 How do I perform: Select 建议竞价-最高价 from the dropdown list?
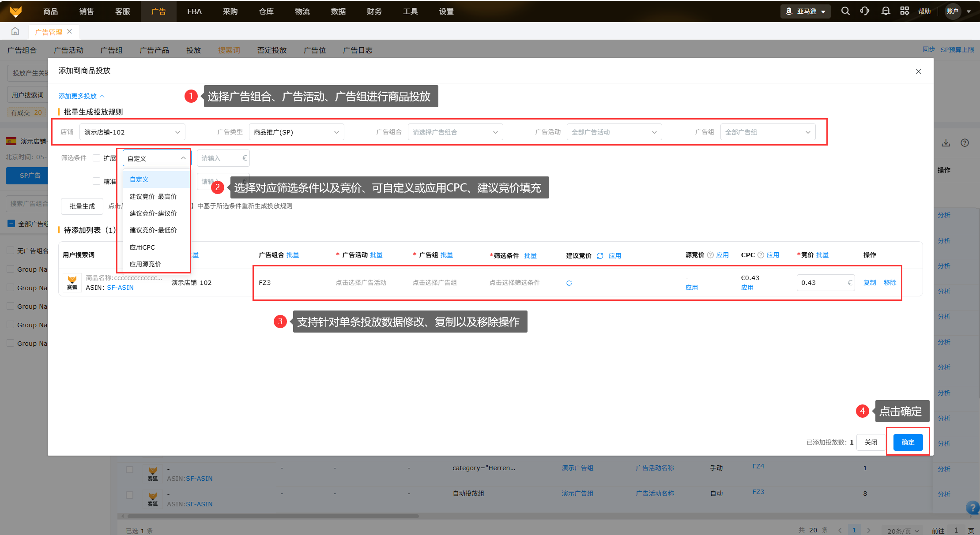153,197
